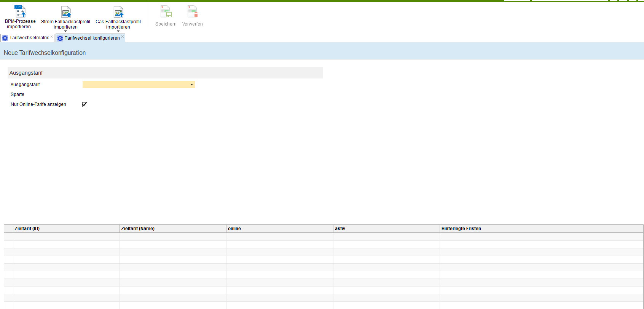Open the Ausgangstarif combo box
644x309 pixels.
[139, 85]
